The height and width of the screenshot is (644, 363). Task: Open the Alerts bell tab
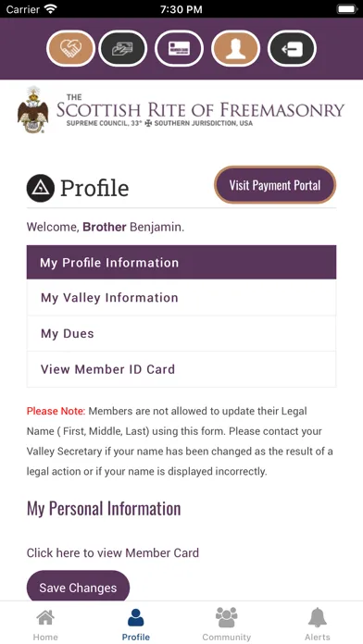[318, 625]
